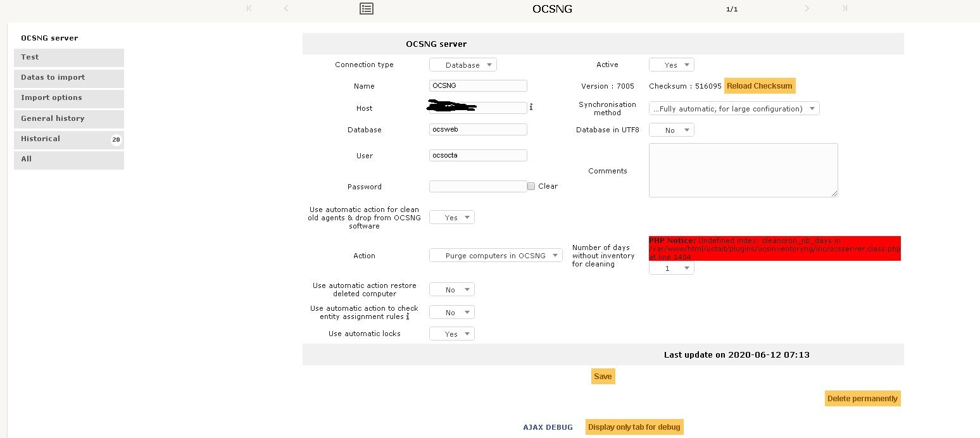
Task: Click the Database input field
Action: click(478, 129)
